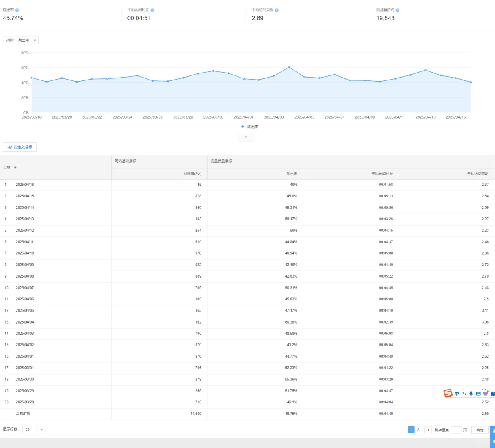Click the 自定义指标 button
The width and height of the screenshot is (495, 448).
tap(20, 147)
